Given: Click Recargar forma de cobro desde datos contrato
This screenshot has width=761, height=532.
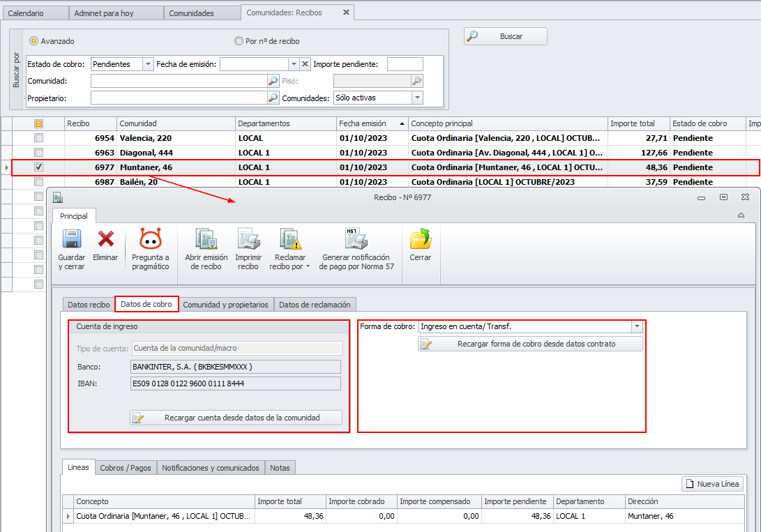Looking at the screenshot, I should click(530, 344).
